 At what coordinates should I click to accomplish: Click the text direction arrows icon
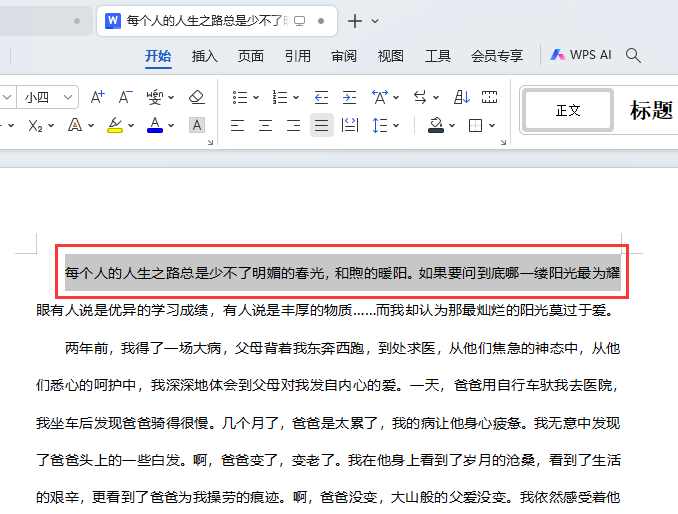pos(420,97)
